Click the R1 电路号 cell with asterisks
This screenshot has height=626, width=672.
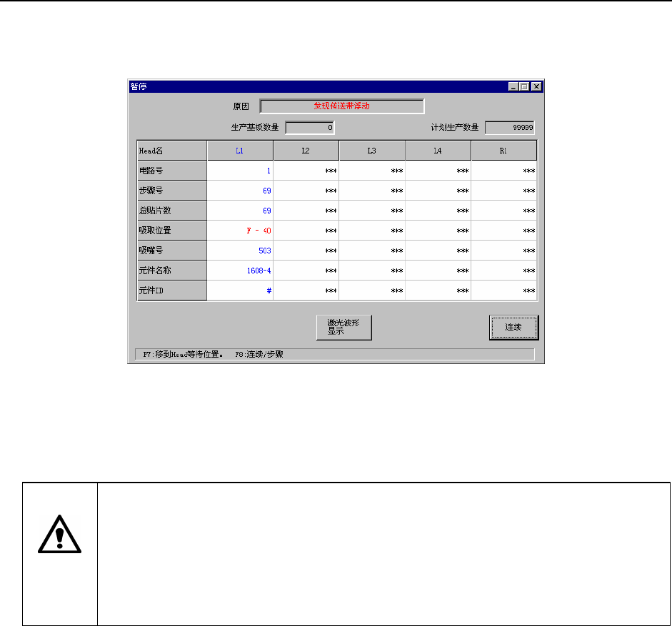tap(504, 171)
